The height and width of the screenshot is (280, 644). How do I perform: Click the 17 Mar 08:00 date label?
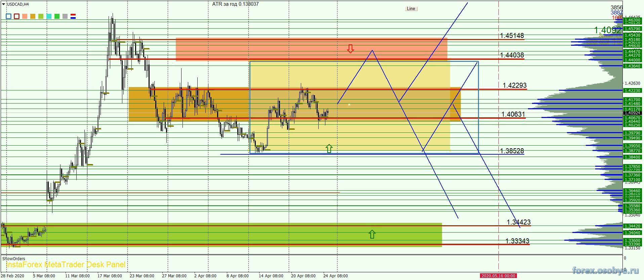click(x=110, y=276)
